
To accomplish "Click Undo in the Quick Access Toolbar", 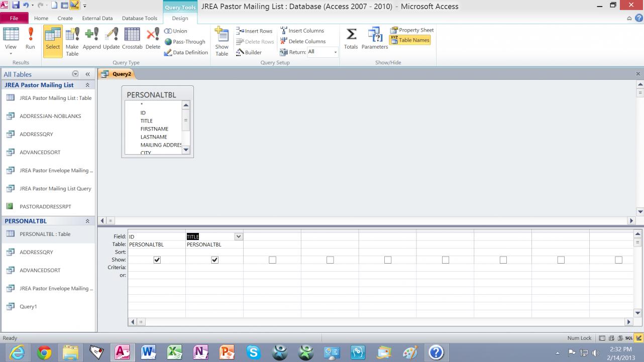I will coord(25,6).
